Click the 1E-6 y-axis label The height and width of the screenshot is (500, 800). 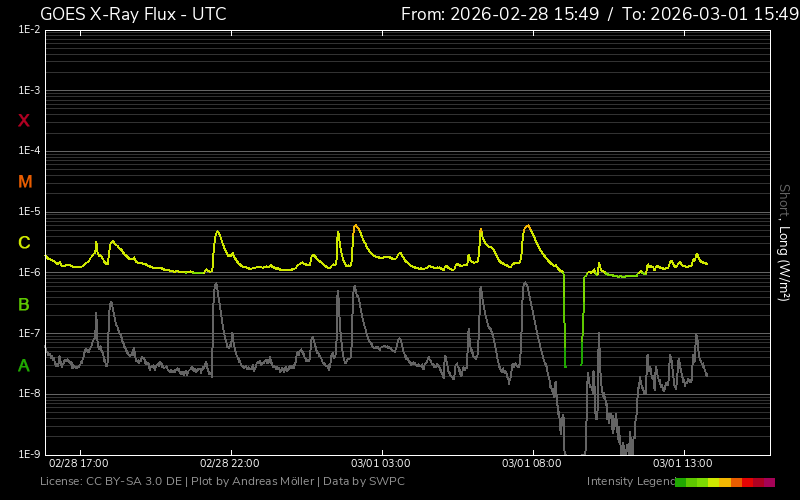[x=29, y=272]
